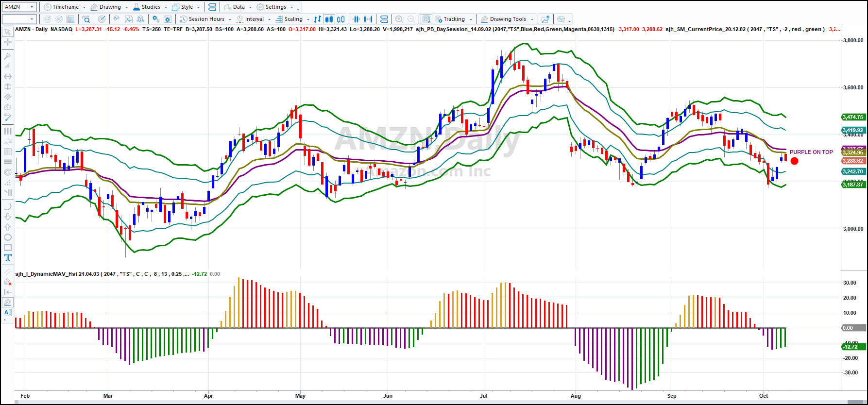Activate the text annotation tool
The width and height of the screenshot is (868, 405).
point(8,258)
